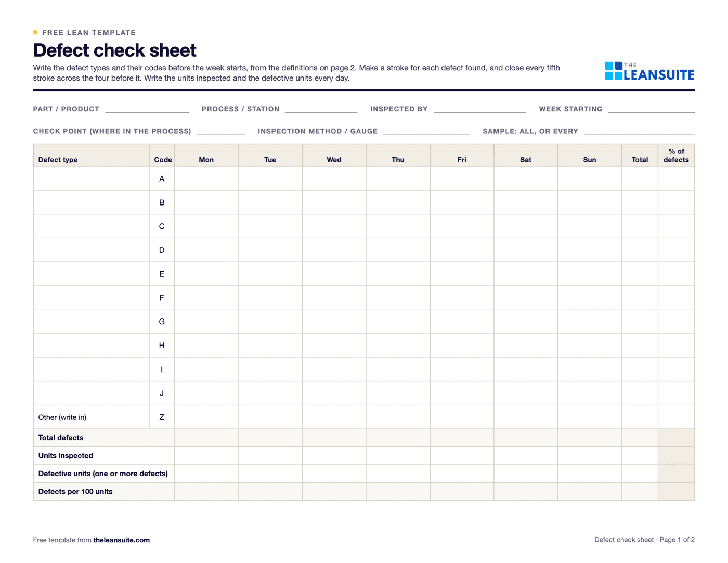728x563 pixels.
Task: Click the Sample: All, or Every line
Action: (x=639, y=131)
